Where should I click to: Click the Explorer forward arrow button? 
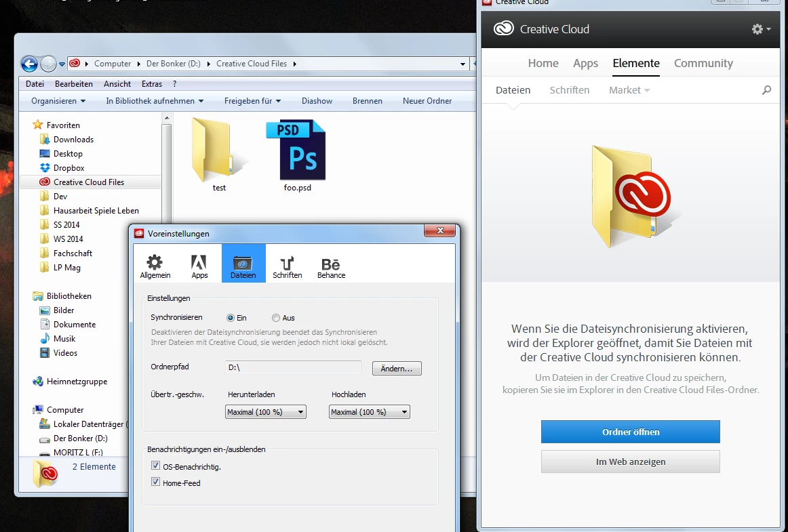tap(47, 64)
